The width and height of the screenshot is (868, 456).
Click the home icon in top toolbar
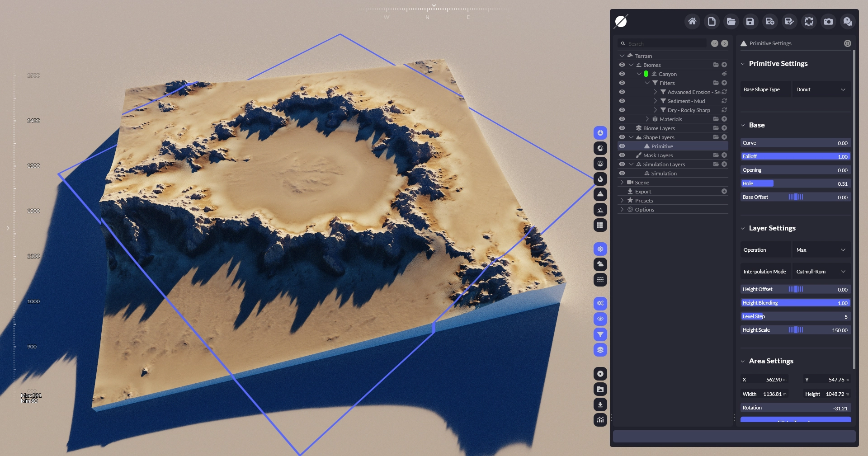click(x=692, y=21)
